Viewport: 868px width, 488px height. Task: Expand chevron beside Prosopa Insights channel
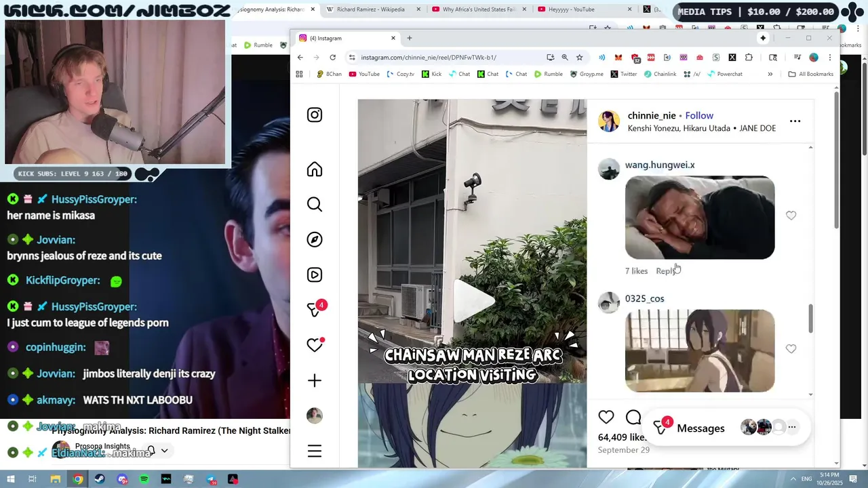pos(164,451)
